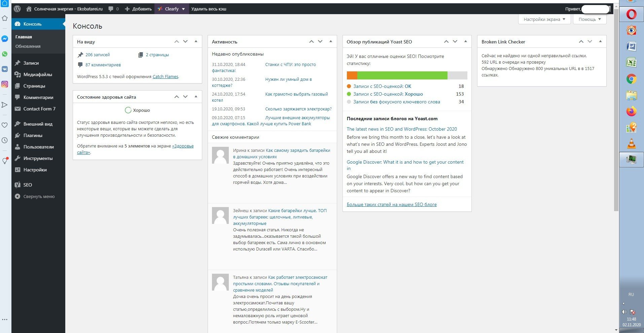This screenshot has width=644, height=333.
Task: Open Messenger in the Opera sidebar
Action: pos(5,39)
